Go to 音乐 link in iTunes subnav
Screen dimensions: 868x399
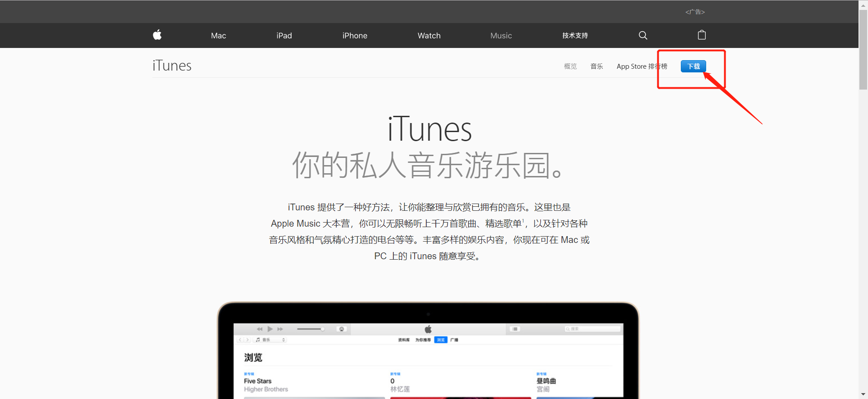[x=597, y=66]
